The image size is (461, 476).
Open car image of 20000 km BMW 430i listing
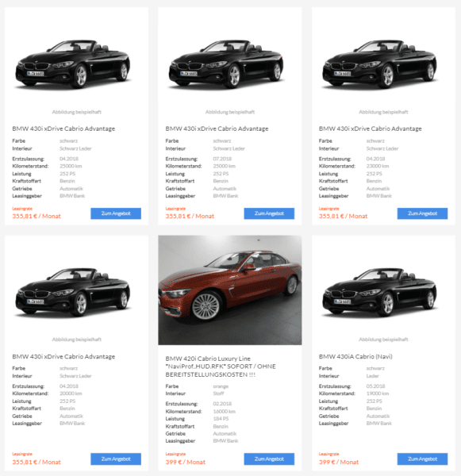tap(73, 292)
